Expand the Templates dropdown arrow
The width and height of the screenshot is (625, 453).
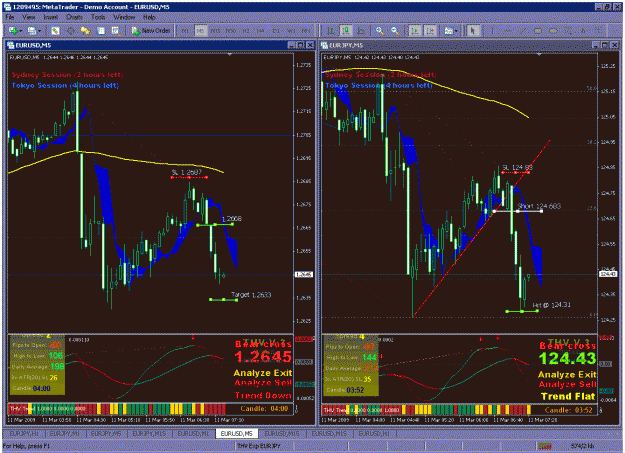456,31
